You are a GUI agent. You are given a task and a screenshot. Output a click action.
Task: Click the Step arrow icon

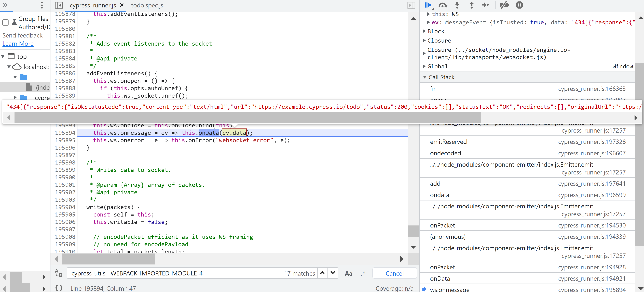click(486, 5)
